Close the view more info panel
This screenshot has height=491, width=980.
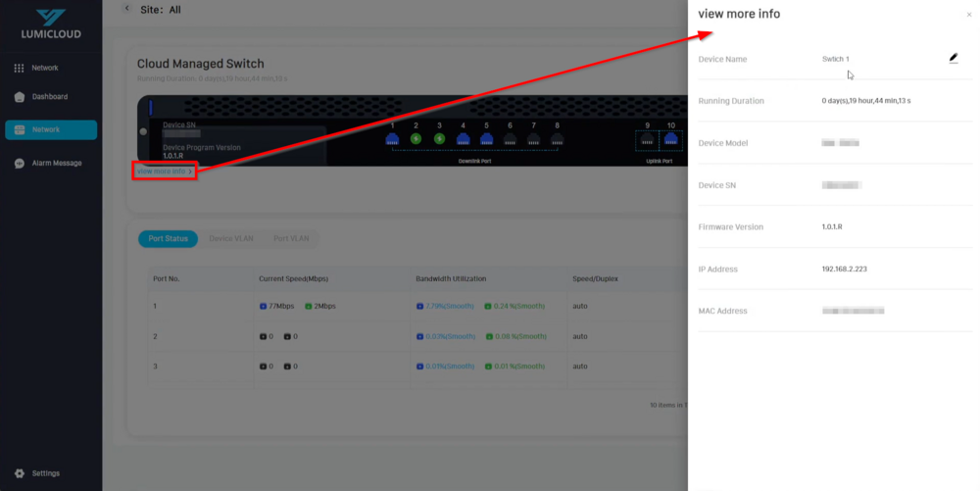point(969,15)
